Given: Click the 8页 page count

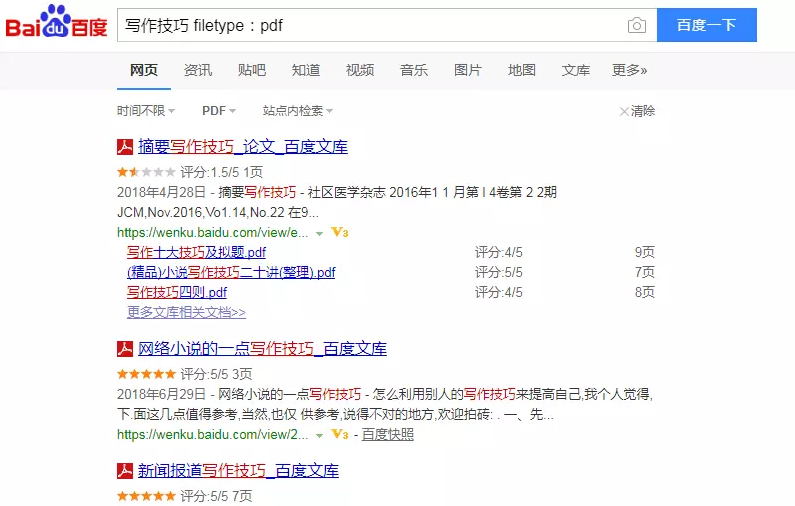Looking at the screenshot, I should coord(645,293).
